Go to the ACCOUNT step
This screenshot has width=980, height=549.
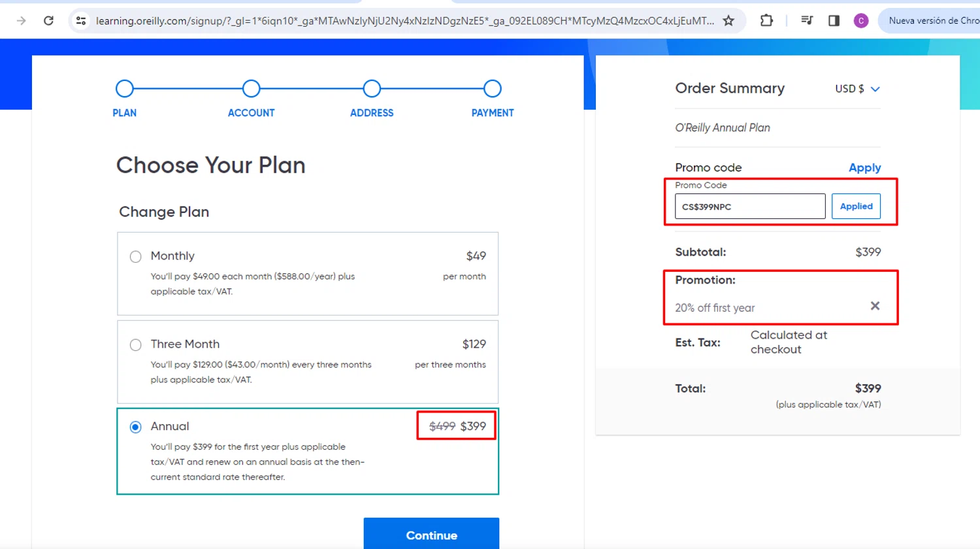pos(251,89)
